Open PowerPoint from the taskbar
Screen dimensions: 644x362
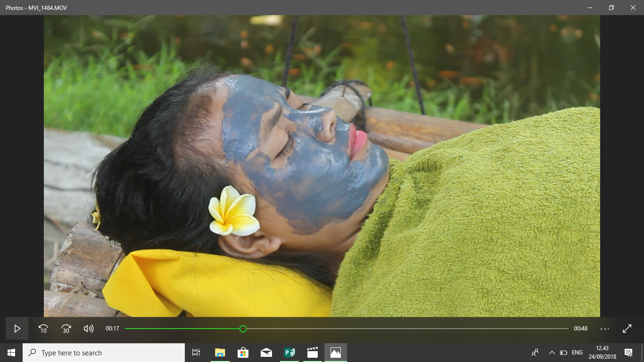[x=289, y=352]
